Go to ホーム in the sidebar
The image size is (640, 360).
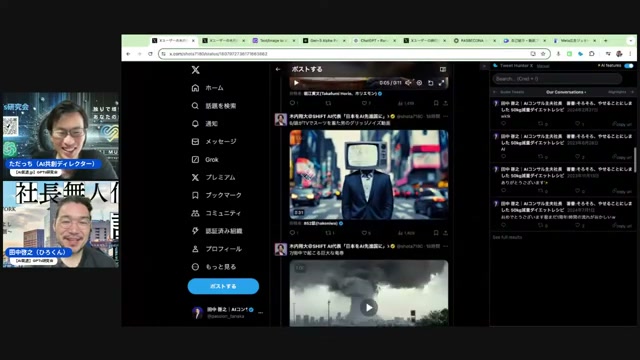click(207, 88)
